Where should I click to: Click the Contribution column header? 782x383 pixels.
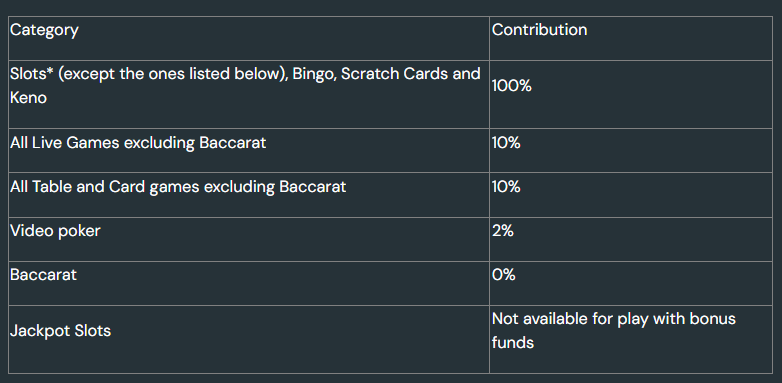539,30
